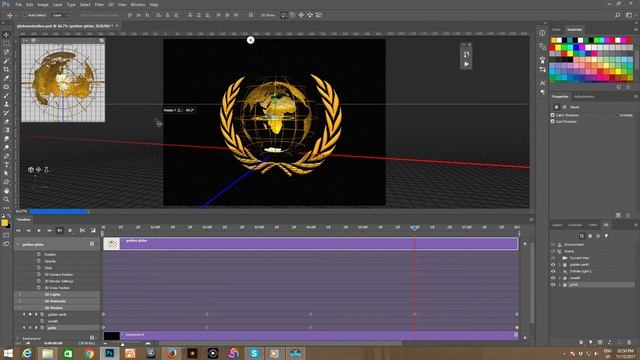
Task: Toggle the Position keyframe stopwatch
Action: (x=39, y=254)
